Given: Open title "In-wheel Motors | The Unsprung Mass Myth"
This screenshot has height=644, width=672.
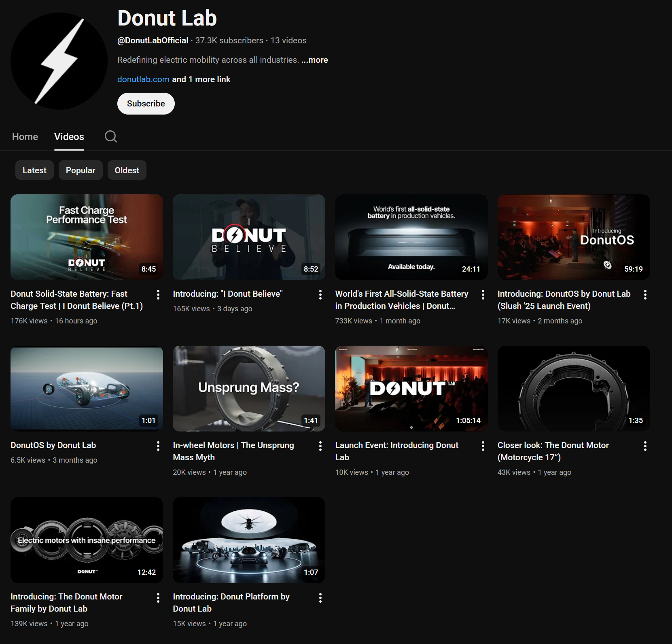Looking at the screenshot, I should [x=233, y=451].
